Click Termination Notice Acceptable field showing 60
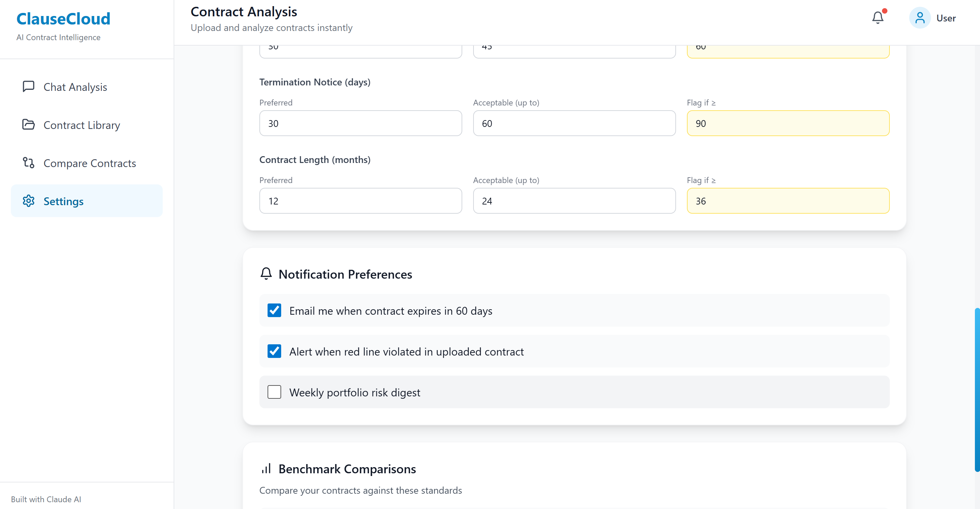The image size is (980, 509). coord(574,124)
